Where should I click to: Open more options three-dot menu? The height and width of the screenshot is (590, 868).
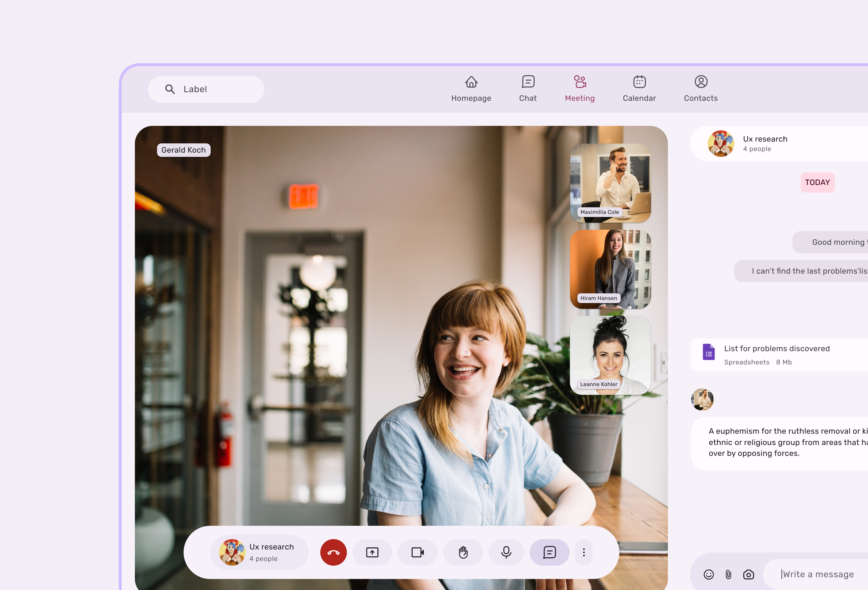click(584, 552)
